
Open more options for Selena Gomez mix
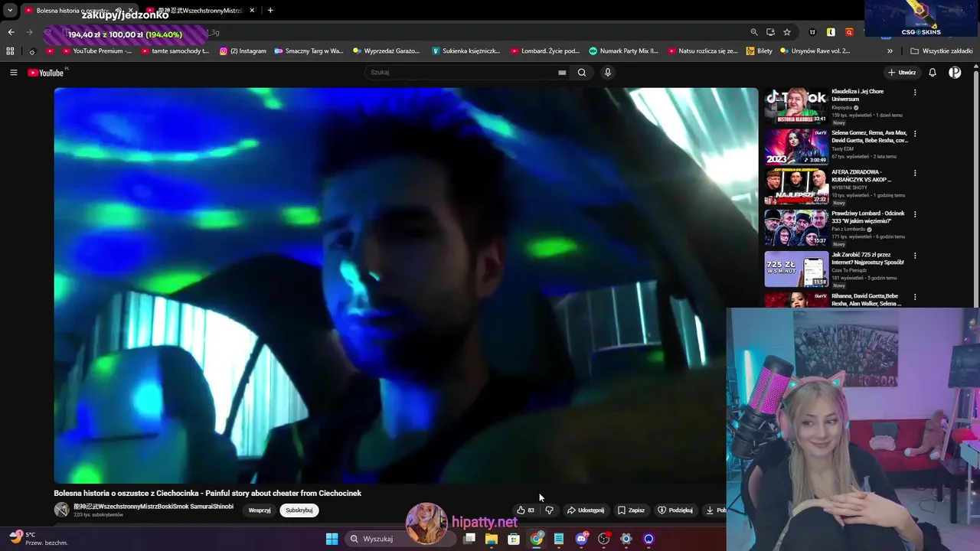(x=915, y=134)
